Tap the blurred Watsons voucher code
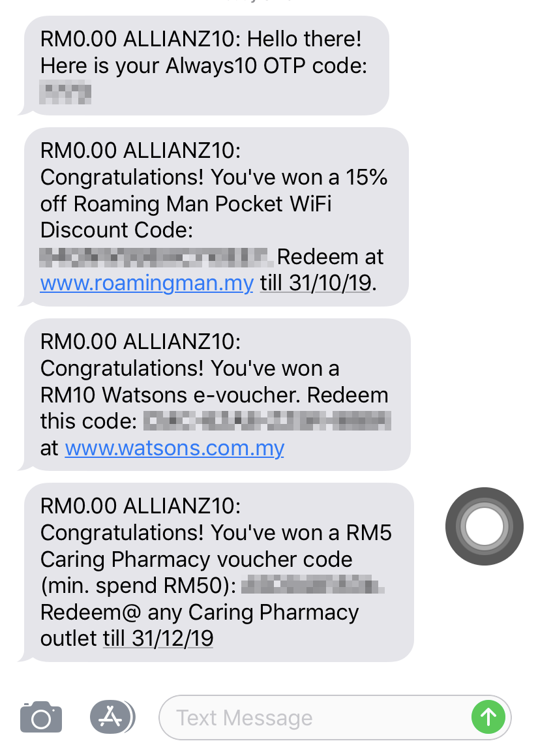 pyautogui.click(x=267, y=421)
